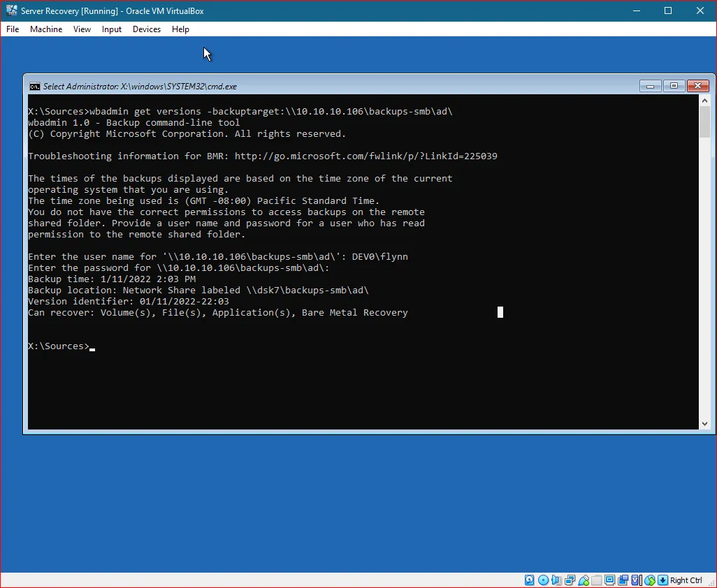This screenshot has height=588, width=717.
Task: Click the video recording status icon
Action: tap(623, 580)
